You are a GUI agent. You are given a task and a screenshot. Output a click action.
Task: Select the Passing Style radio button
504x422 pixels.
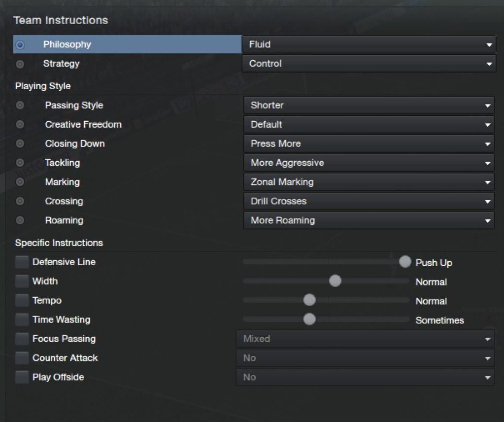20,105
